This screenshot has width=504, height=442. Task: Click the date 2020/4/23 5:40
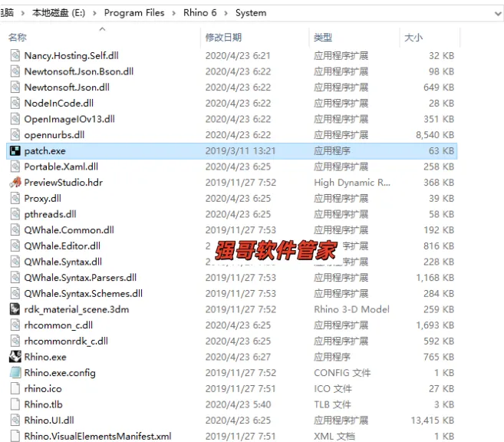click(238, 404)
